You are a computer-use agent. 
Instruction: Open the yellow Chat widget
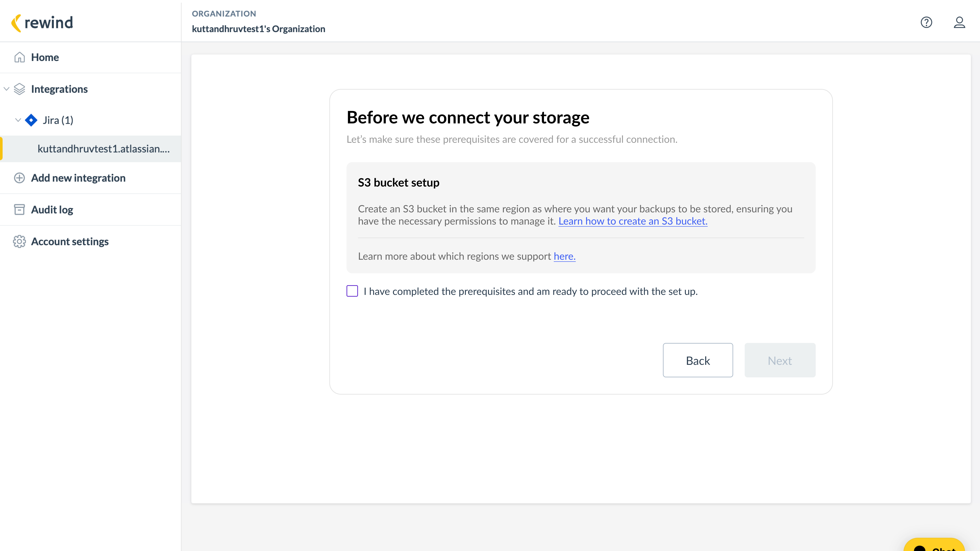click(934, 546)
